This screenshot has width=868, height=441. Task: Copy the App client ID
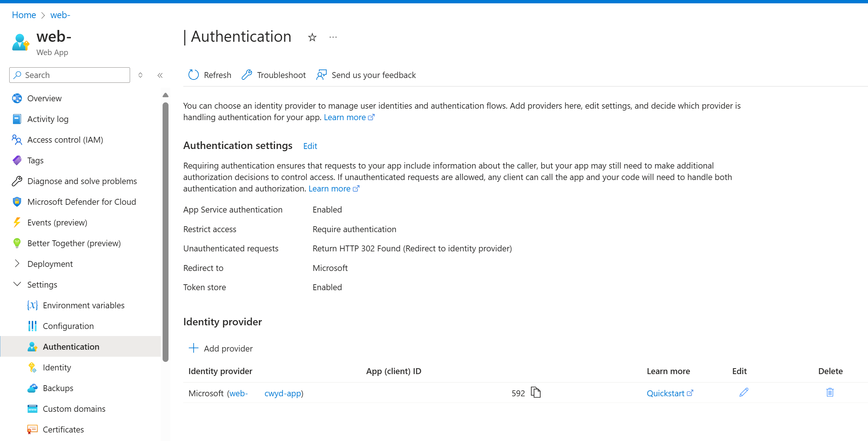coord(536,392)
